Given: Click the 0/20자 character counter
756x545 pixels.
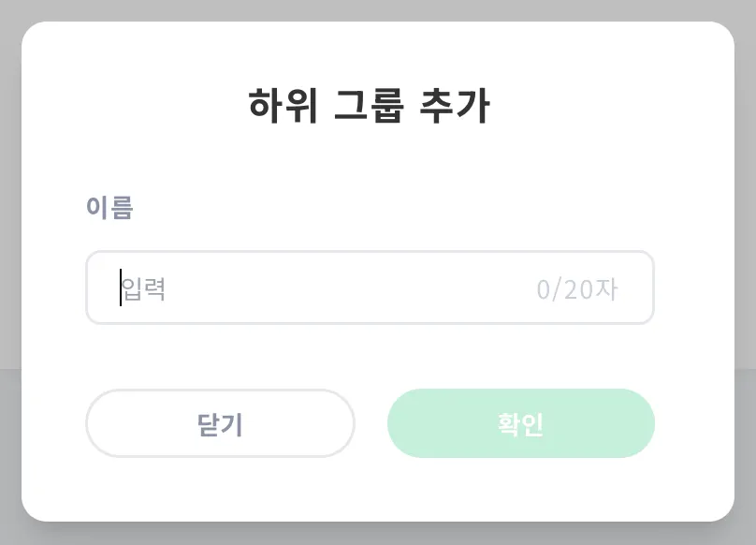Looking at the screenshot, I should click(576, 289).
